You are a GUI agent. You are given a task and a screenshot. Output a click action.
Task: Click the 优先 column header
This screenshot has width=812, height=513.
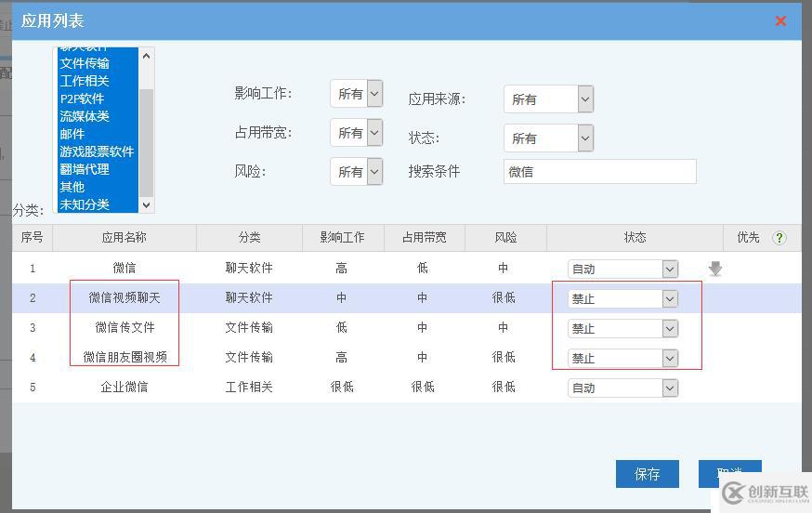(x=748, y=238)
